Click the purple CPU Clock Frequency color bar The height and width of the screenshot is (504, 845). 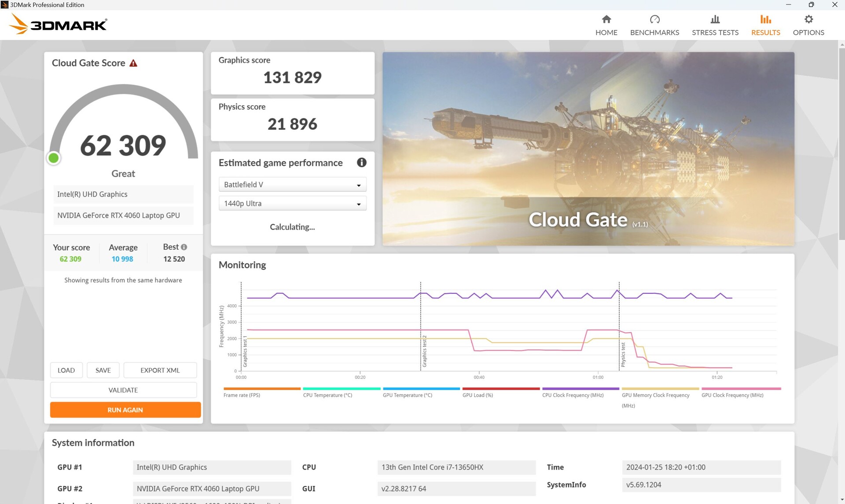(x=580, y=389)
